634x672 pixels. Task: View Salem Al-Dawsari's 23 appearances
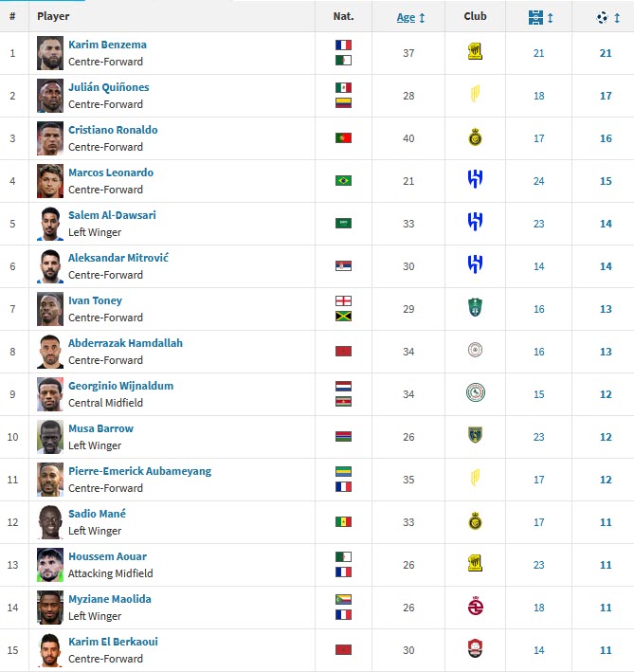(x=538, y=224)
